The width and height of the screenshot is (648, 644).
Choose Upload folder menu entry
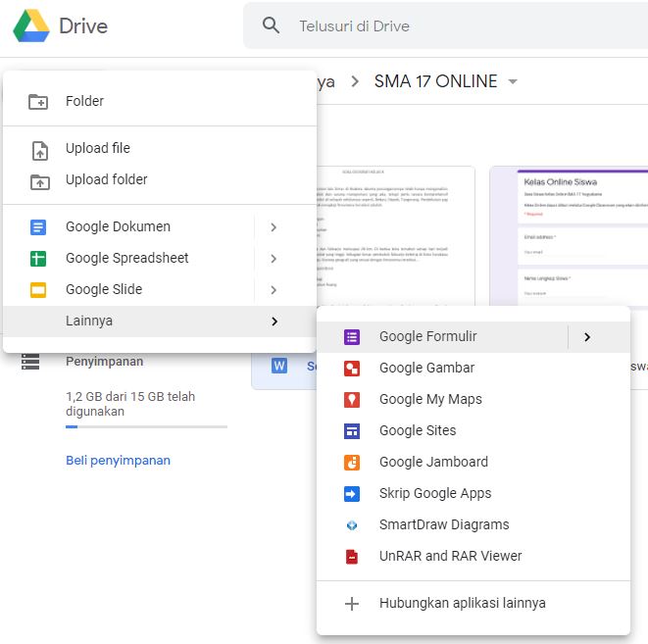pyautogui.click(x=160, y=179)
